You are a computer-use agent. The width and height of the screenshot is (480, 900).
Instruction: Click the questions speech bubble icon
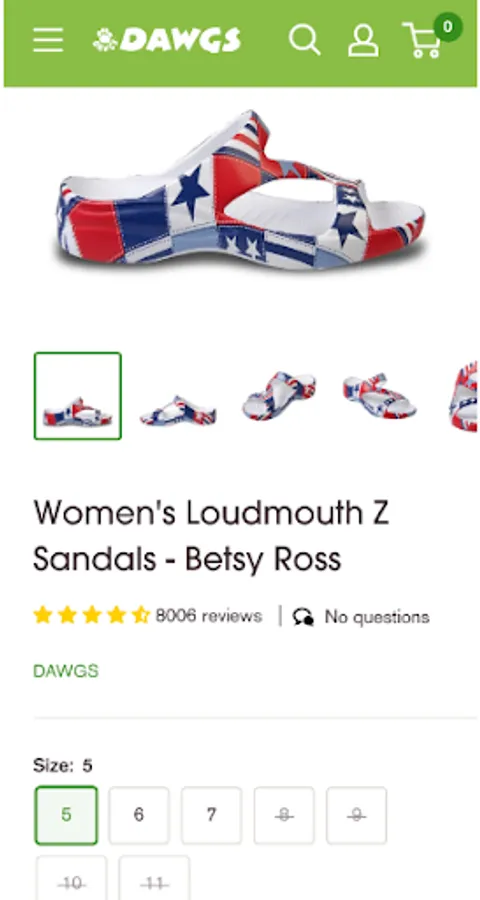[x=303, y=616]
